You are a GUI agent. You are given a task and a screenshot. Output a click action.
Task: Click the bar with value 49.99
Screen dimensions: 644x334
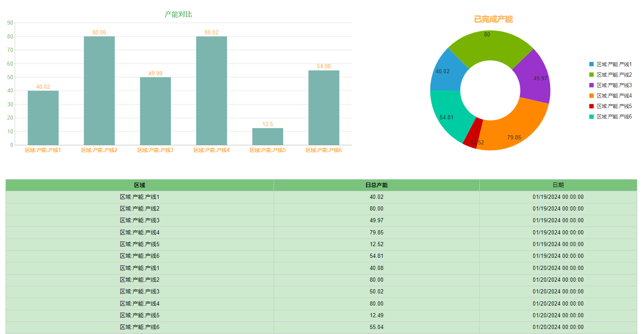pos(155,111)
